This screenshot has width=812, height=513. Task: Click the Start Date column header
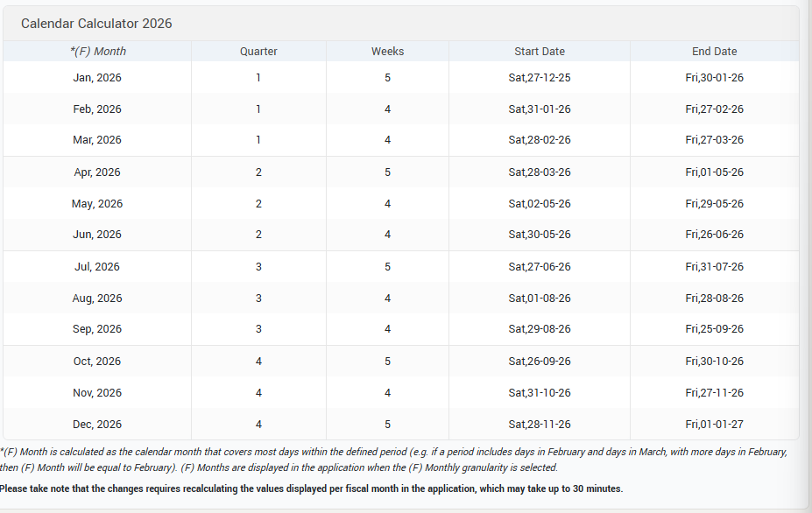tap(539, 52)
